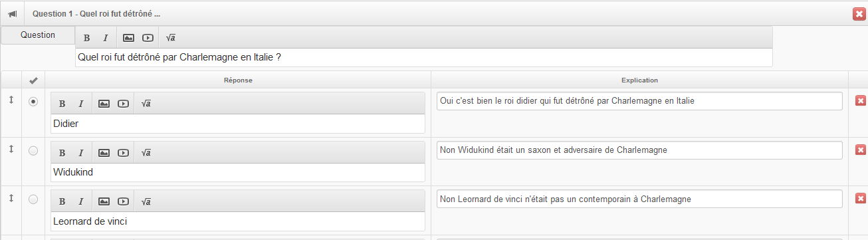
Task: Insert math formula in question editor
Action: click(x=170, y=38)
